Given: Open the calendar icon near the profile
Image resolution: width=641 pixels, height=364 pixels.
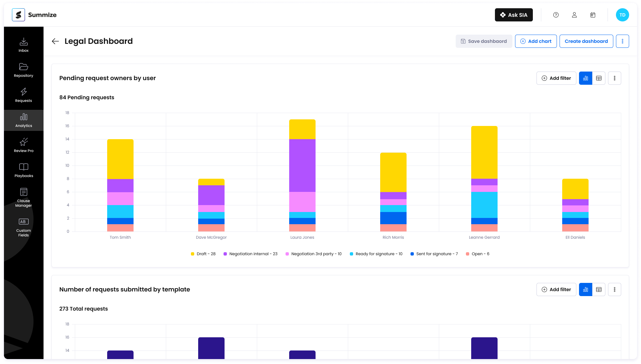Looking at the screenshot, I should [x=593, y=15].
